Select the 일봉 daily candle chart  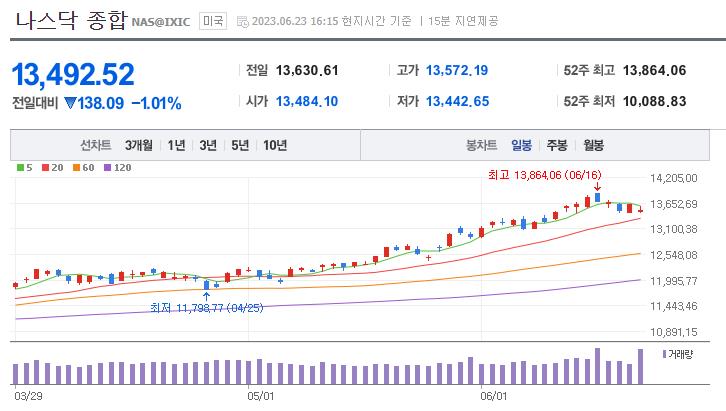521,145
